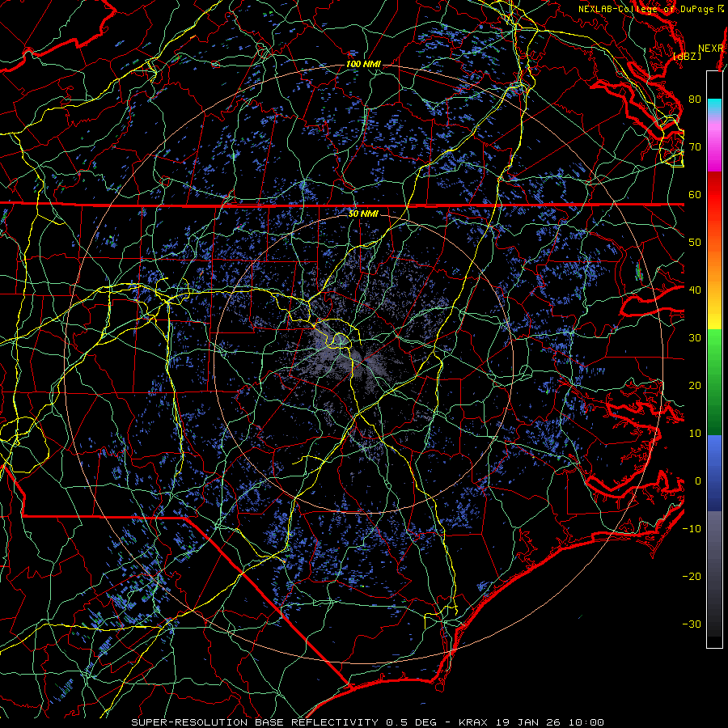The width and height of the screenshot is (728, 728).
Task: Click the 80 value on dBZ scale
Action: click(x=695, y=99)
